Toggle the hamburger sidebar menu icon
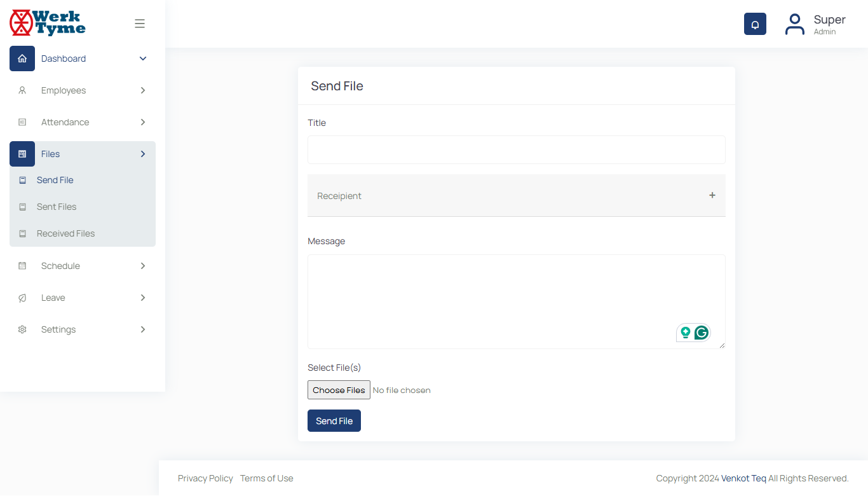Image resolution: width=868 pixels, height=496 pixels. pos(140,24)
